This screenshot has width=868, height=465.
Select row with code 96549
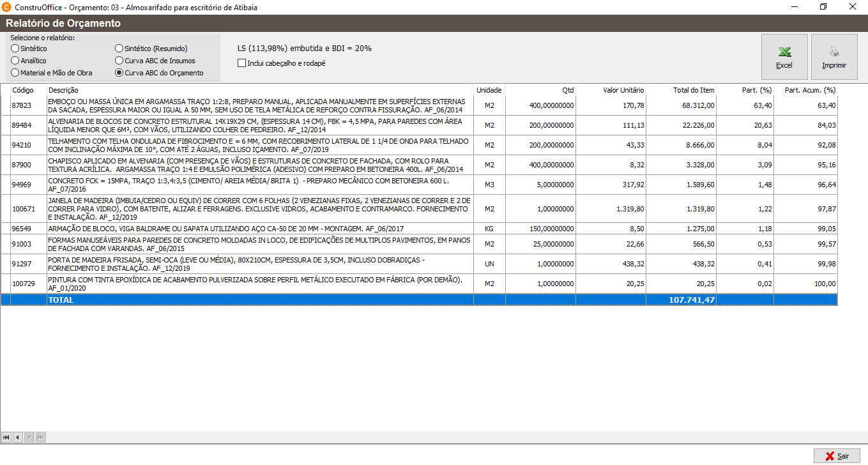point(419,229)
